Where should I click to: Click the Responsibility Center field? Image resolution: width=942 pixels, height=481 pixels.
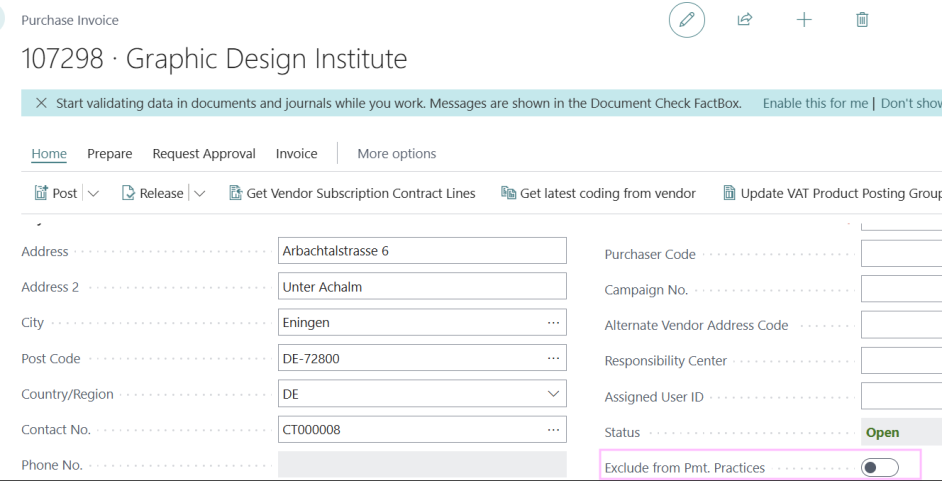[901, 361]
